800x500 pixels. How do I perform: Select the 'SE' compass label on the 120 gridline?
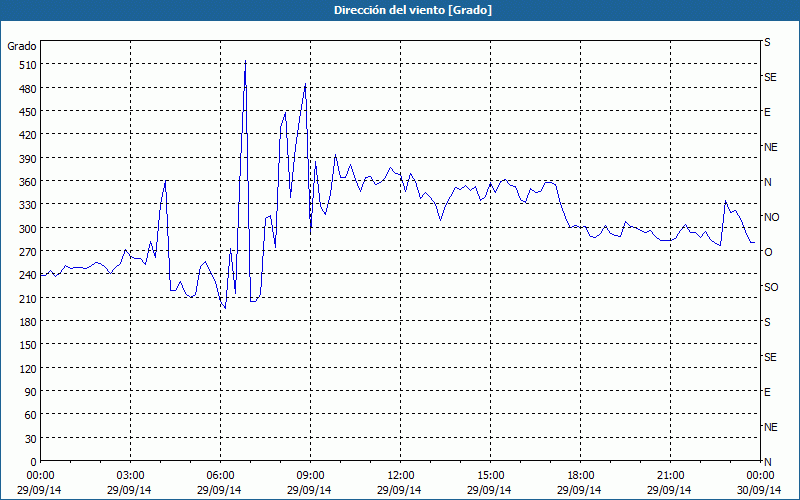pyautogui.click(x=770, y=357)
